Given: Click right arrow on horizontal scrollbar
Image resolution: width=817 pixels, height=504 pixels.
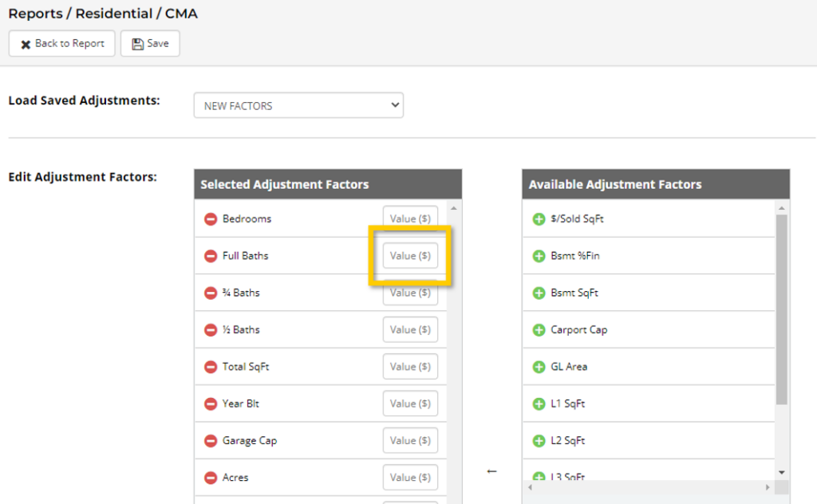Looking at the screenshot, I should pos(768,487).
